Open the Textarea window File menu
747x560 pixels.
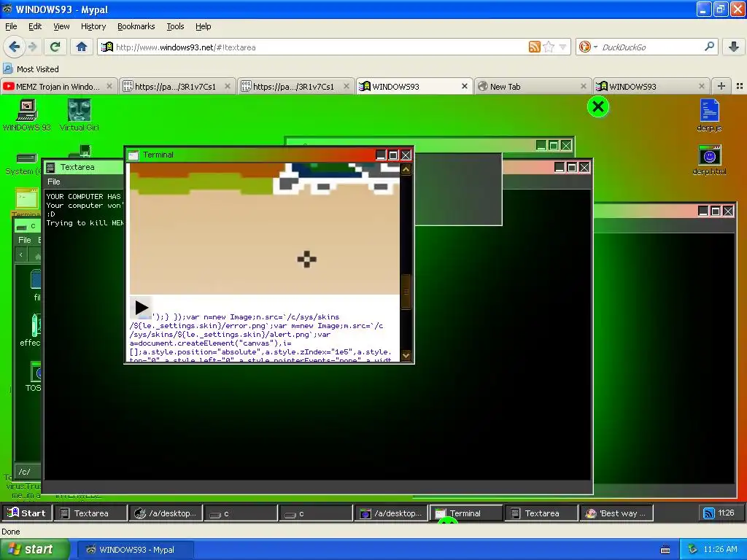click(x=54, y=182)
